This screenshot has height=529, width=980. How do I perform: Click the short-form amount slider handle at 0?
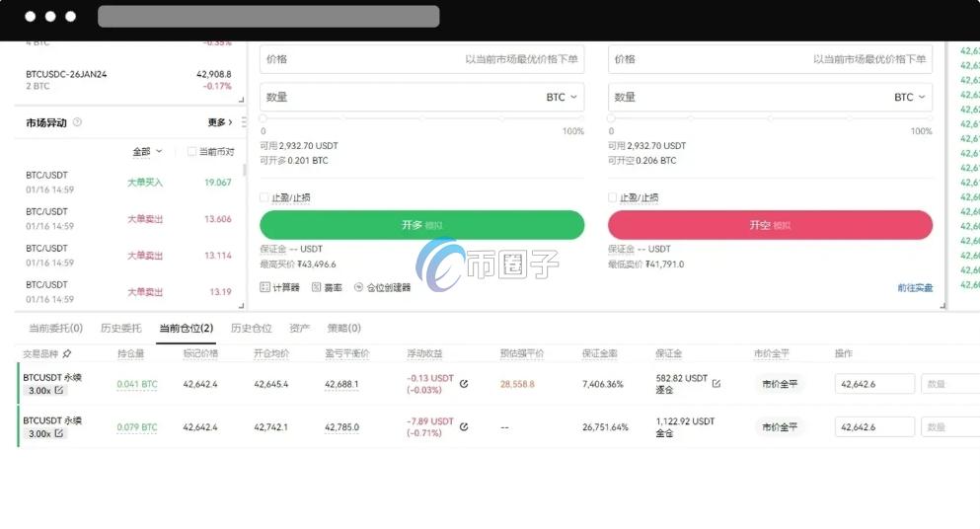click(611, 118)
